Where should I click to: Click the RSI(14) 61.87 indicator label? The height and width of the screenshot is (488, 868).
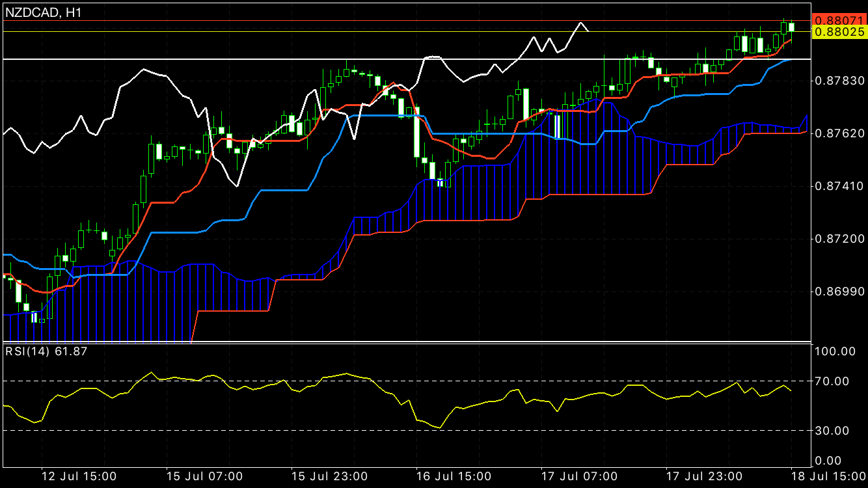pyautogui.click(x=47, y=351)
